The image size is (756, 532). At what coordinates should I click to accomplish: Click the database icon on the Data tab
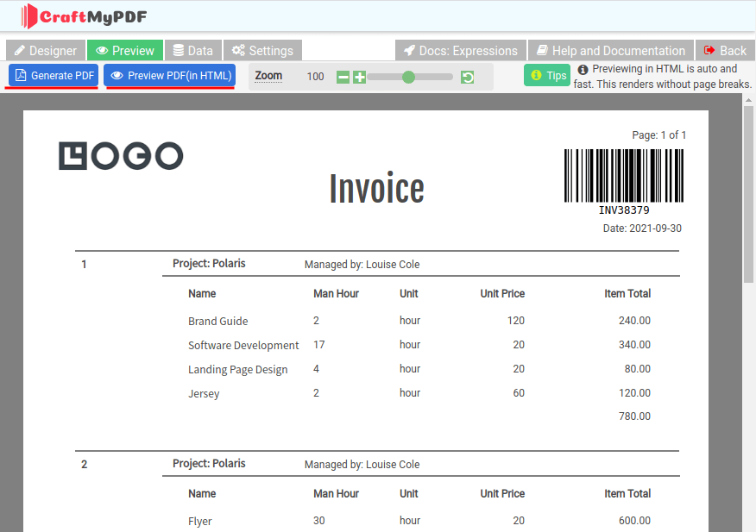click(177, 50)
